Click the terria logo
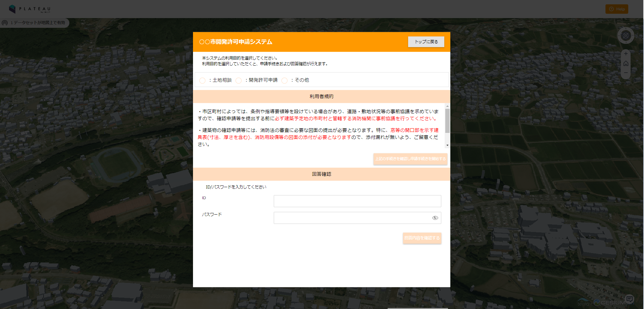Image resolution: width=644 pixels, height=309 pixels. point(583,303)
